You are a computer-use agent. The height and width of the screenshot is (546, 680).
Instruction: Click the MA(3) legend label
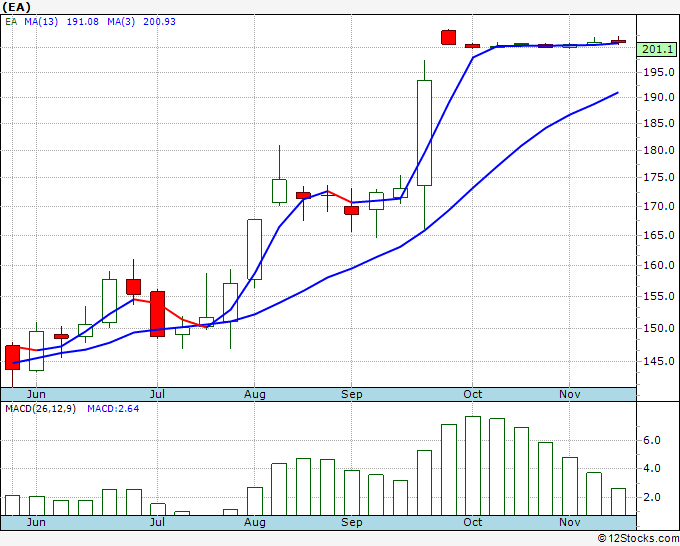121,22
